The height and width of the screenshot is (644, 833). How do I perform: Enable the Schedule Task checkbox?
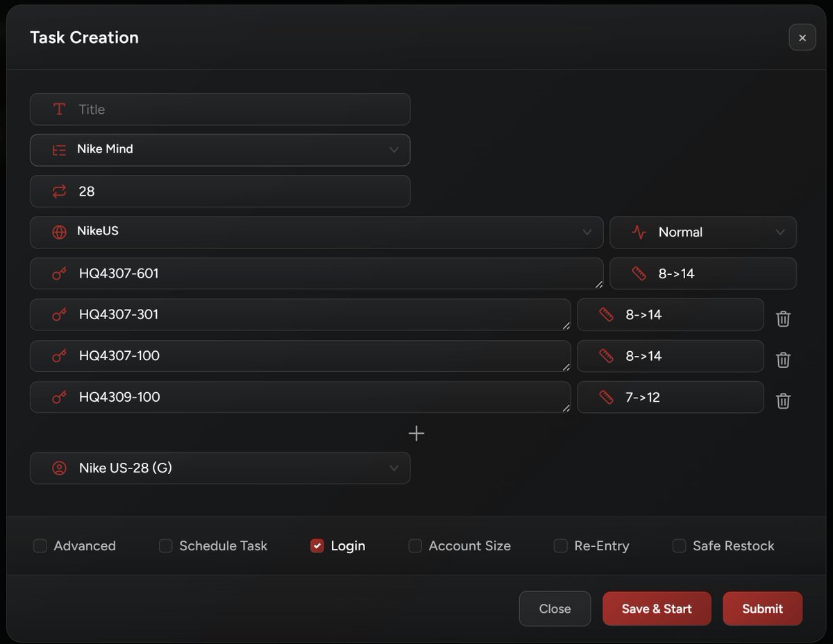tap(165, 545)
